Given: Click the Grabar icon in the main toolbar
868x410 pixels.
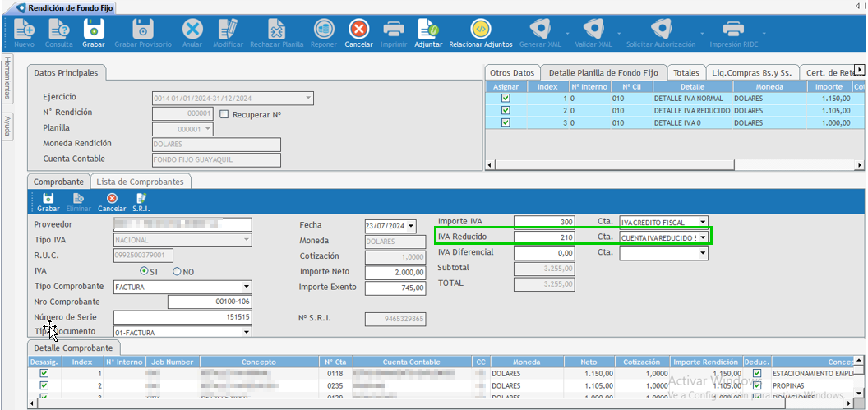Looking at the screenshot, I should tap(94, 29).
